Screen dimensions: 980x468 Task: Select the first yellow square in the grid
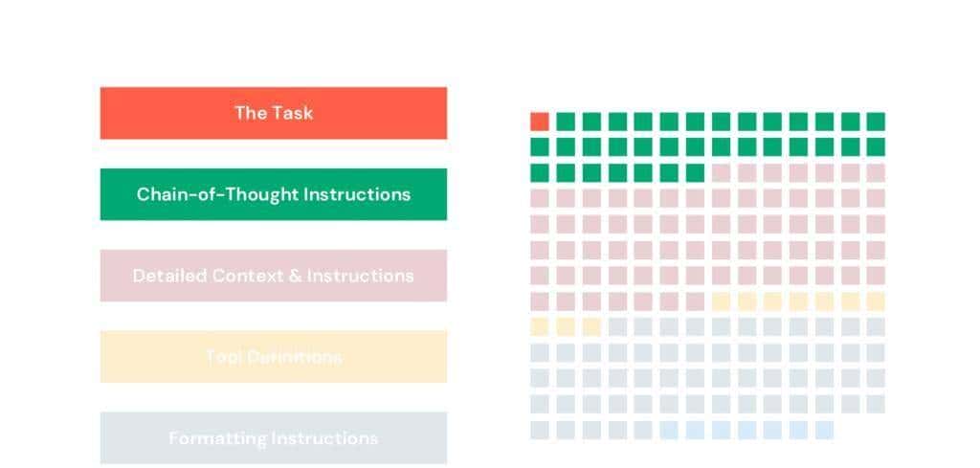[x=721, y=301]
